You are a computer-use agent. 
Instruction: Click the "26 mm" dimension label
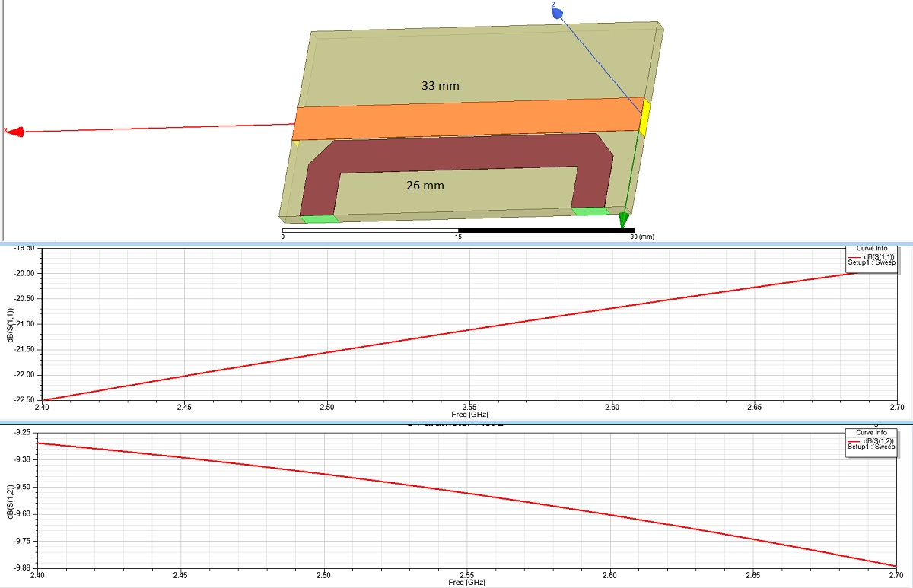coord(425,185)
